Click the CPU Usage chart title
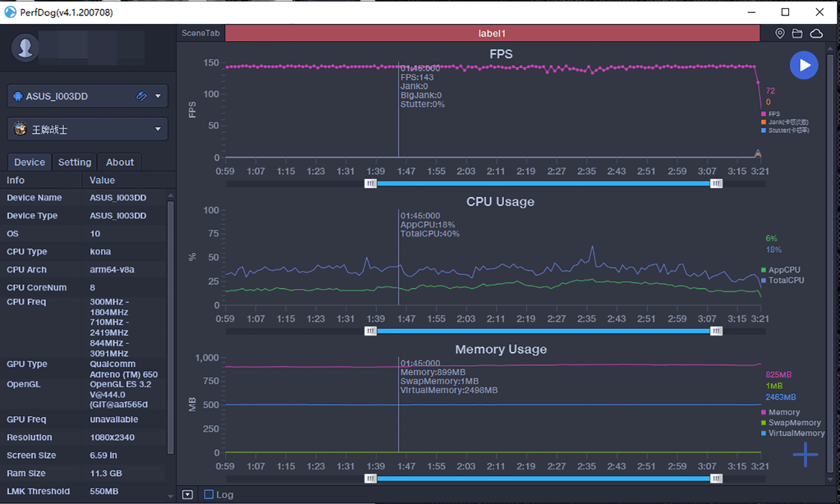Viewport: 840px width, 504px height. [501, 202]
